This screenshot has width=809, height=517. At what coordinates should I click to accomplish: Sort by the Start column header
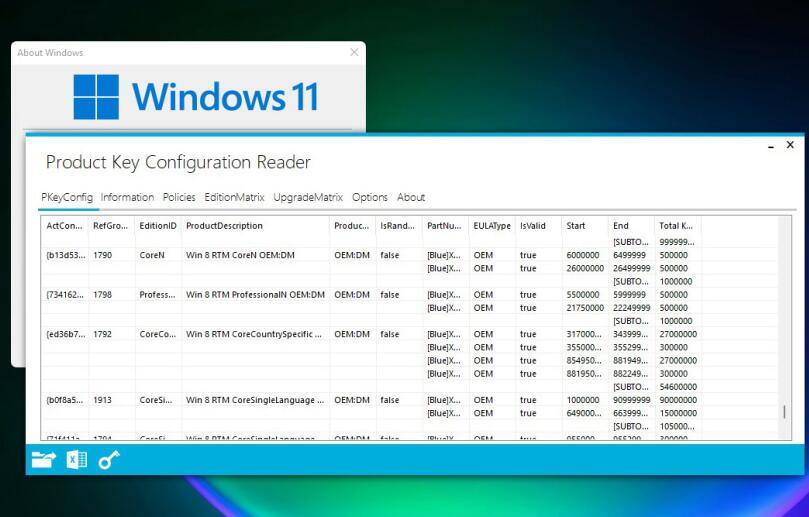click(x=585, y=225)
